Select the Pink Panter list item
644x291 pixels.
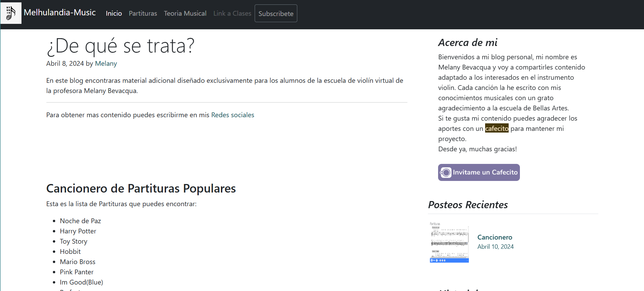pyautogui.click(x=77, y=272)
